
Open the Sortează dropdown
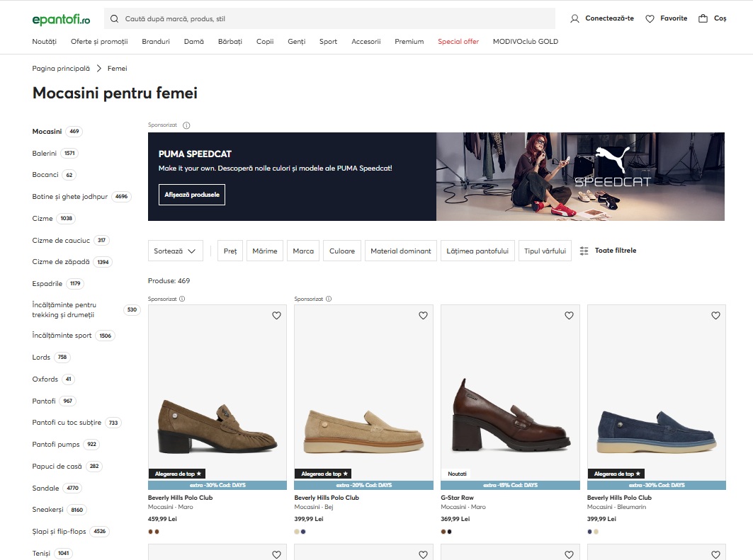pos(175,250)
